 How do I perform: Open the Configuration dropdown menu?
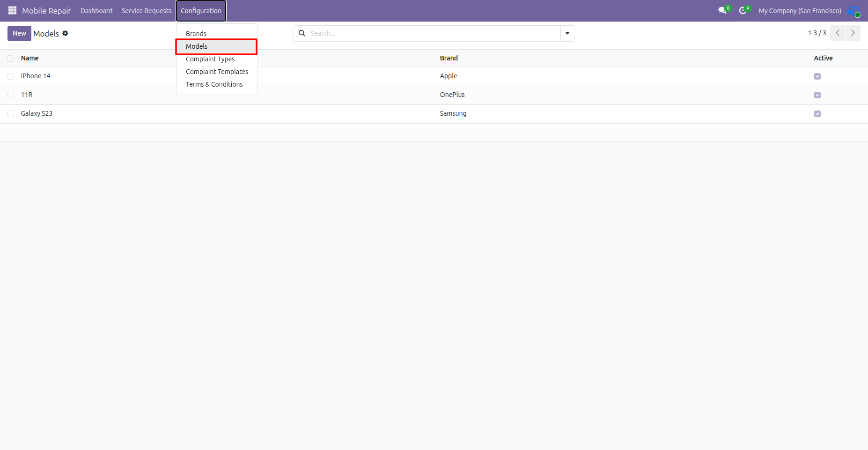tap(201, 11)
